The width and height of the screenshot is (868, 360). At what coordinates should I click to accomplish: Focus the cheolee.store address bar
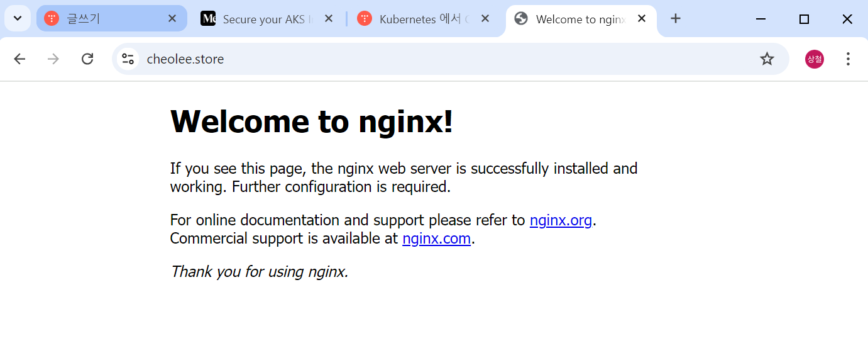(450, 59)
